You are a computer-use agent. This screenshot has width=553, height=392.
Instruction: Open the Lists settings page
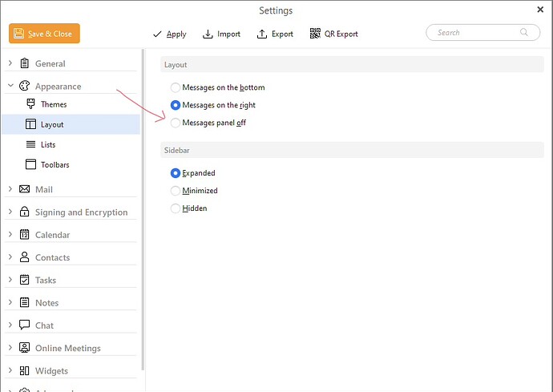point(47,145)
